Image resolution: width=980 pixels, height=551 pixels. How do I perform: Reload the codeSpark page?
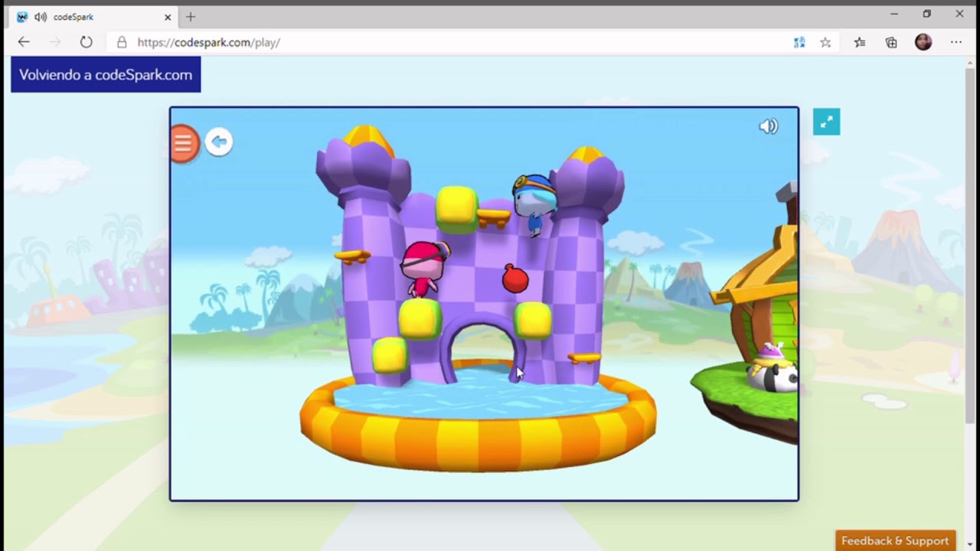86,42
